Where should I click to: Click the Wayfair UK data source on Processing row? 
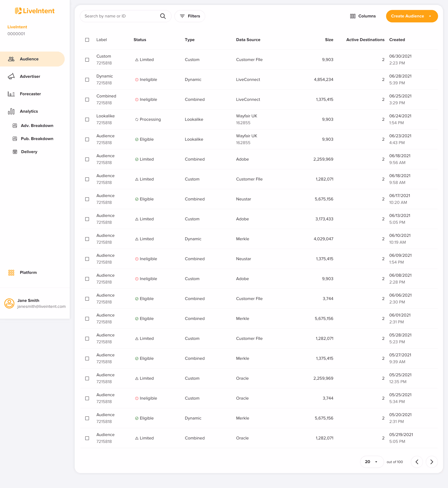(247, 116)
